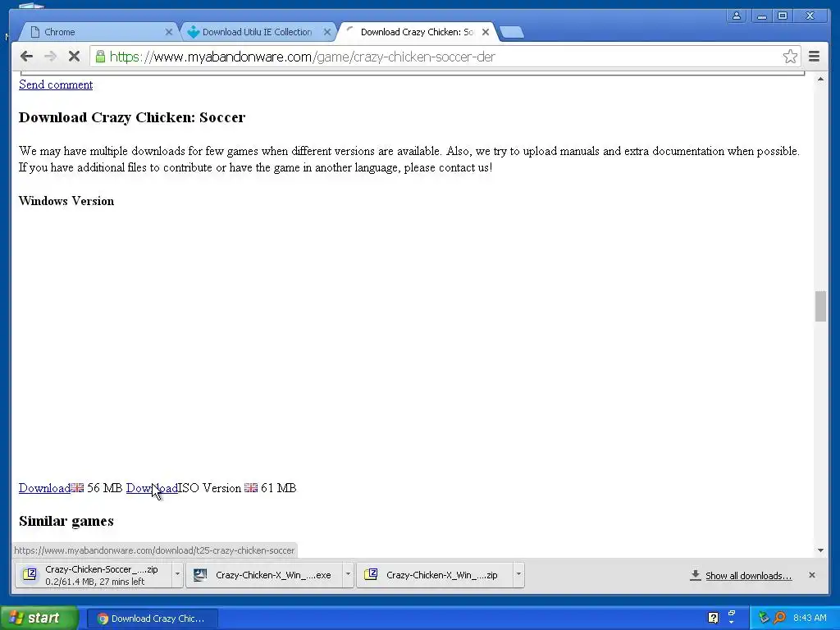Image resolution: width=840 pixels, height=630 pixels.
Task: Click the UK flag beside 56 MB
Action: (77, 487)
